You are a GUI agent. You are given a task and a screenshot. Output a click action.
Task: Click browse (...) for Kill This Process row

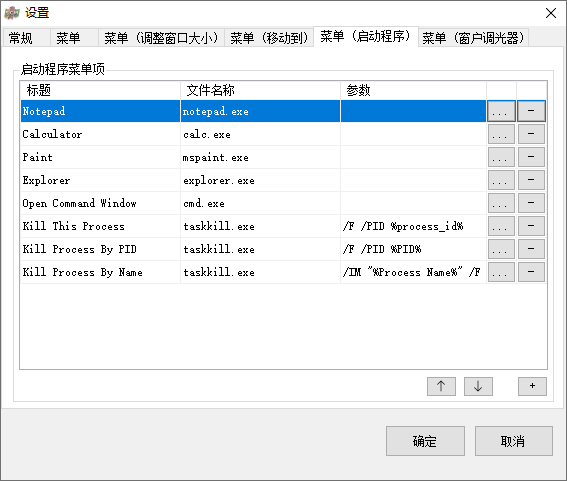click(501, 226)
